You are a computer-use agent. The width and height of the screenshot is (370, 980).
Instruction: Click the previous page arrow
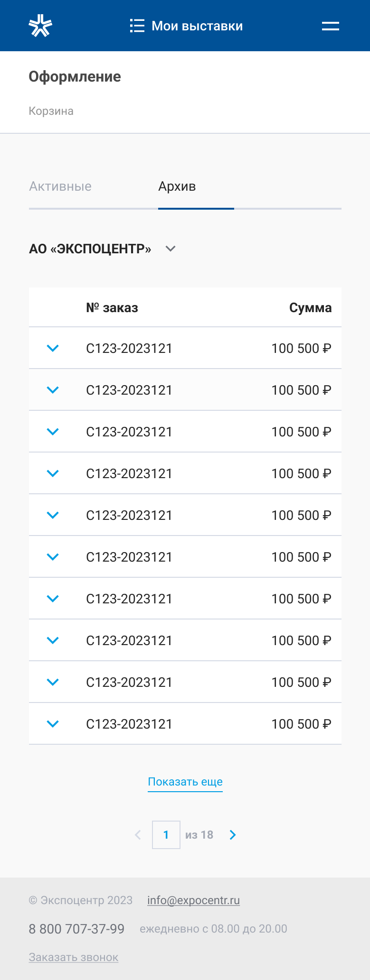pos(138,835)
